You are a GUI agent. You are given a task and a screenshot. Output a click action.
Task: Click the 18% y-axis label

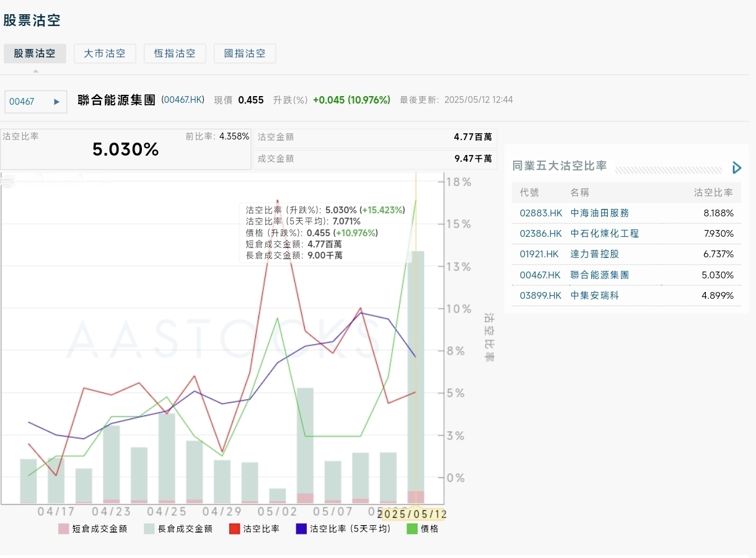(x=459, y=182)
